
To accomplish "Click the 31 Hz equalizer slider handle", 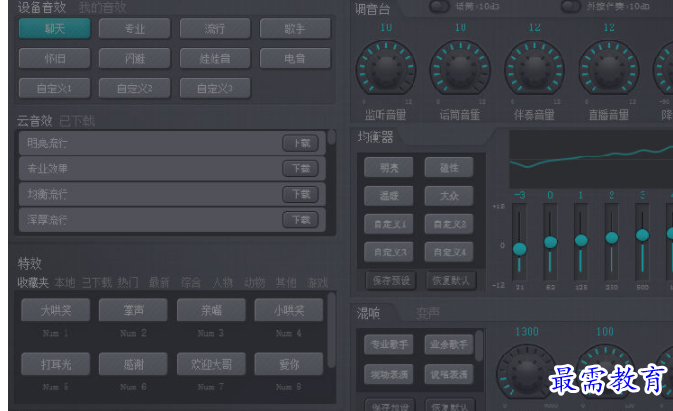I will 519,249.
